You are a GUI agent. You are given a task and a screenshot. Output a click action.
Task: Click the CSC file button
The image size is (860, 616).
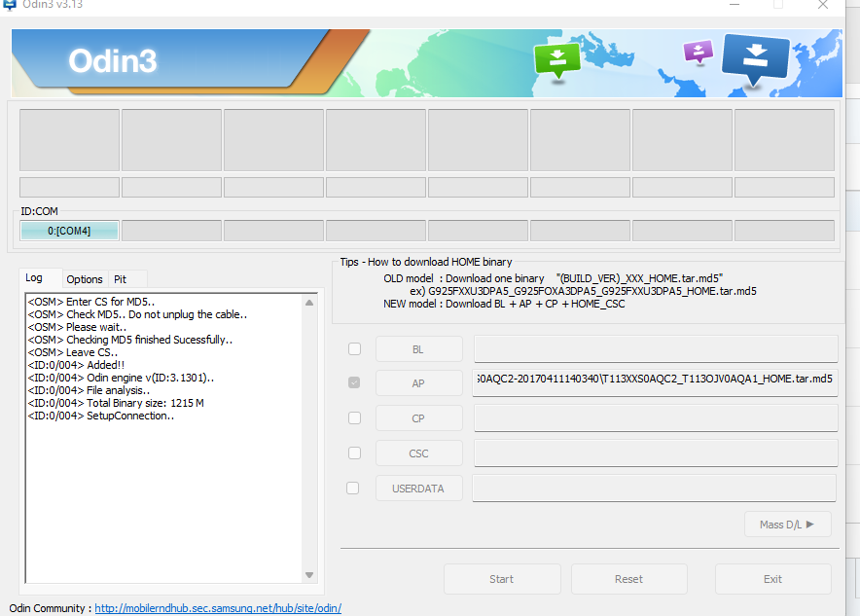(x=418, y=453)
